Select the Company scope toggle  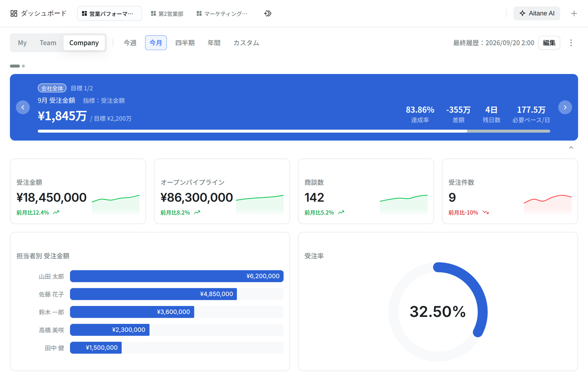pyautogui.click(x=84, y=43)
